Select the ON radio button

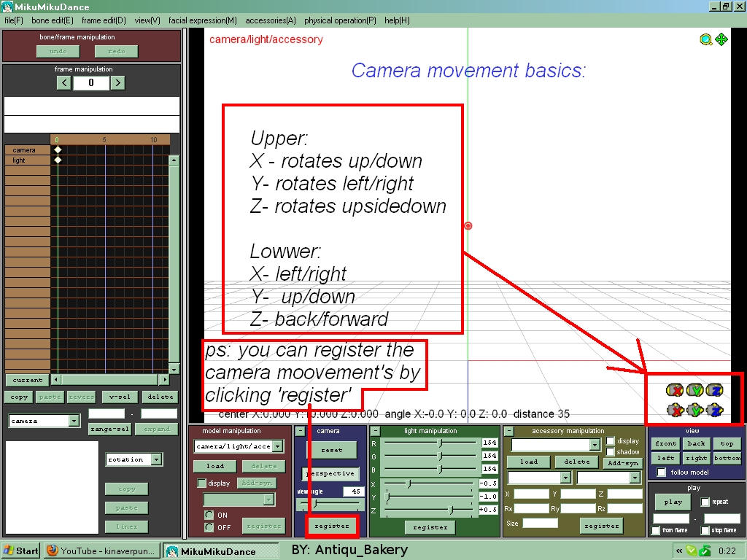[209, 515]
